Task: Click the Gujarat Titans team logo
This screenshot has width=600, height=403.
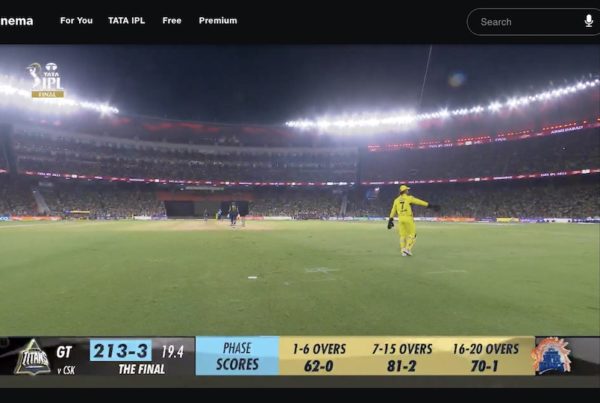Action: 32,357
